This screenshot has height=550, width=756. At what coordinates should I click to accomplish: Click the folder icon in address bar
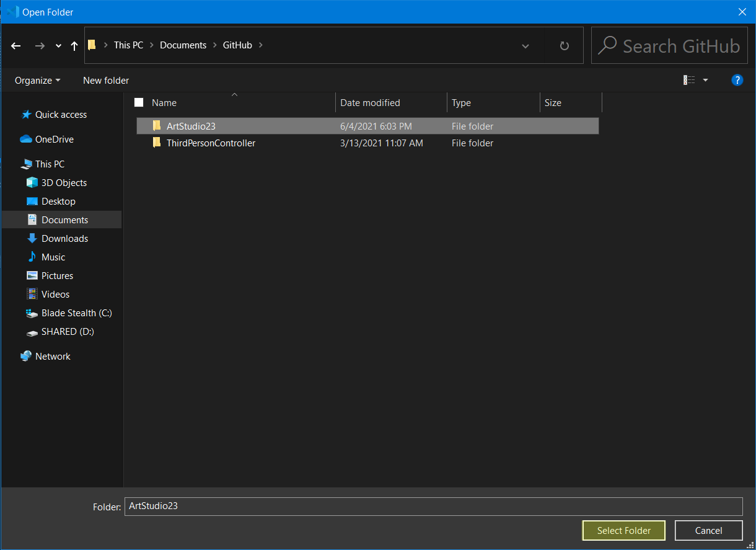92,45
